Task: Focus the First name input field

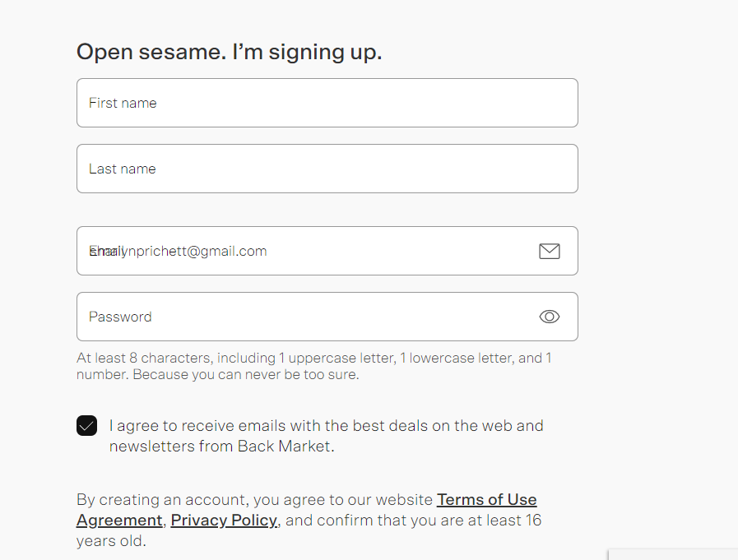Action: (327, 103)
